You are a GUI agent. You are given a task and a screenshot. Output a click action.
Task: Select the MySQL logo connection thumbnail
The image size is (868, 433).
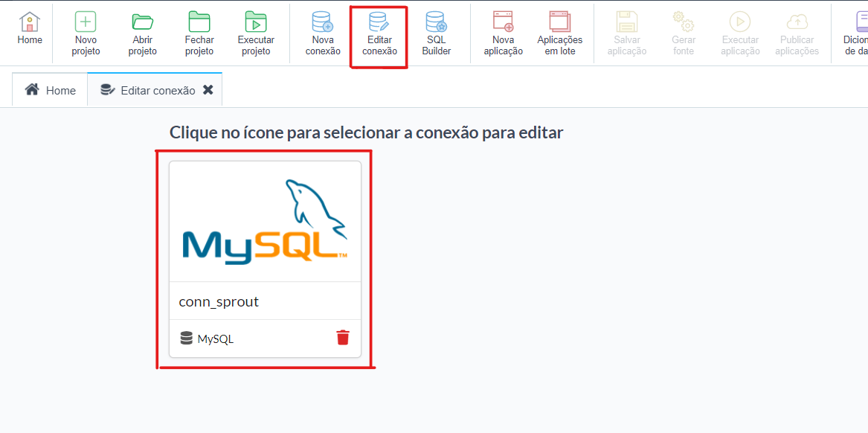point(266,222)
